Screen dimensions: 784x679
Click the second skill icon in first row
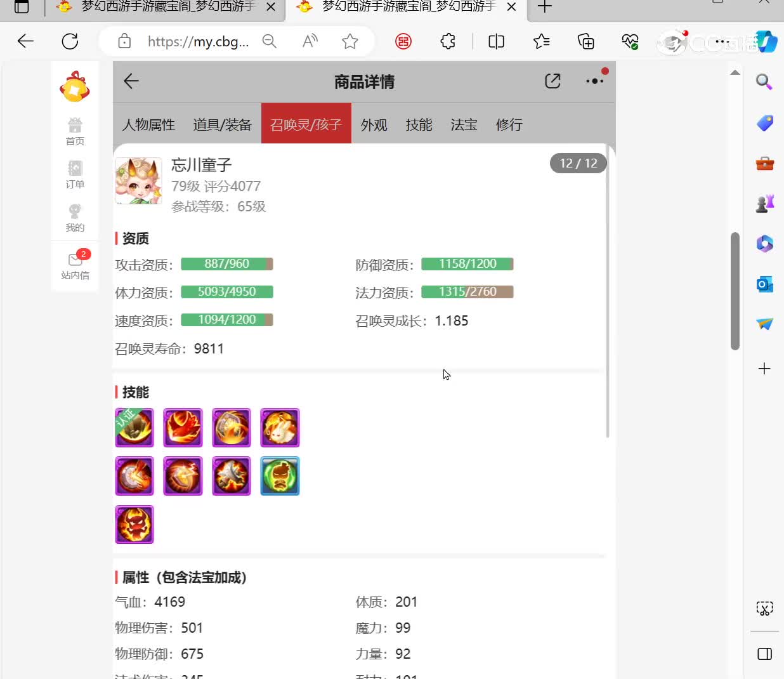pyautogui.click(x=183, y=428)
